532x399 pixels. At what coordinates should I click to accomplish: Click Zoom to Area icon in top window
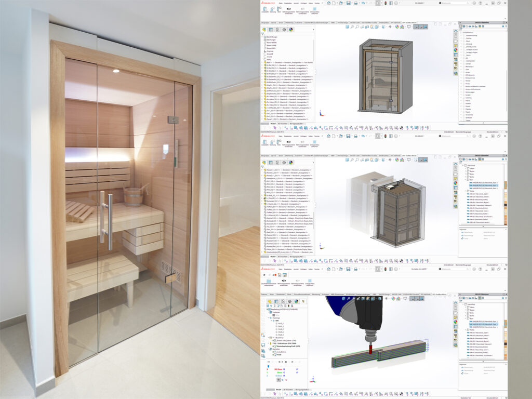click(x=357, y=27)
